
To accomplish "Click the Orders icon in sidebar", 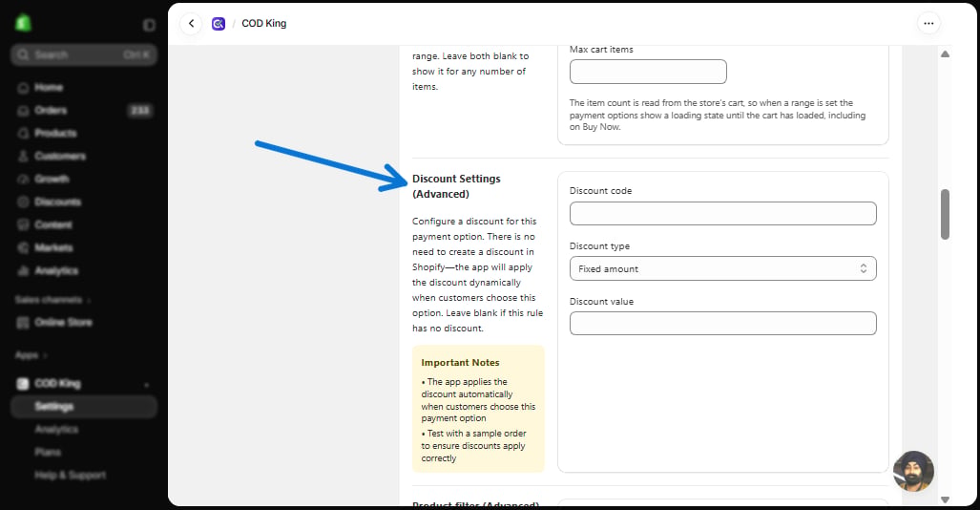I will click(23, 111).
